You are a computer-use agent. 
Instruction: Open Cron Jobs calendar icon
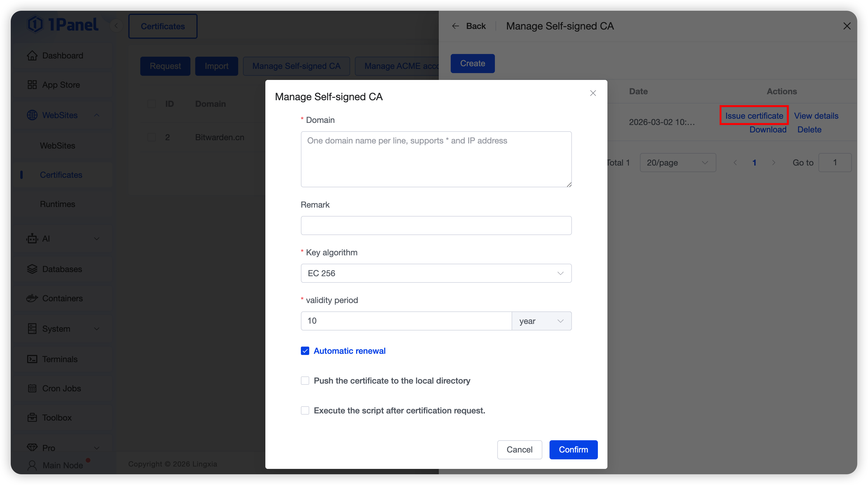[32, 388]
